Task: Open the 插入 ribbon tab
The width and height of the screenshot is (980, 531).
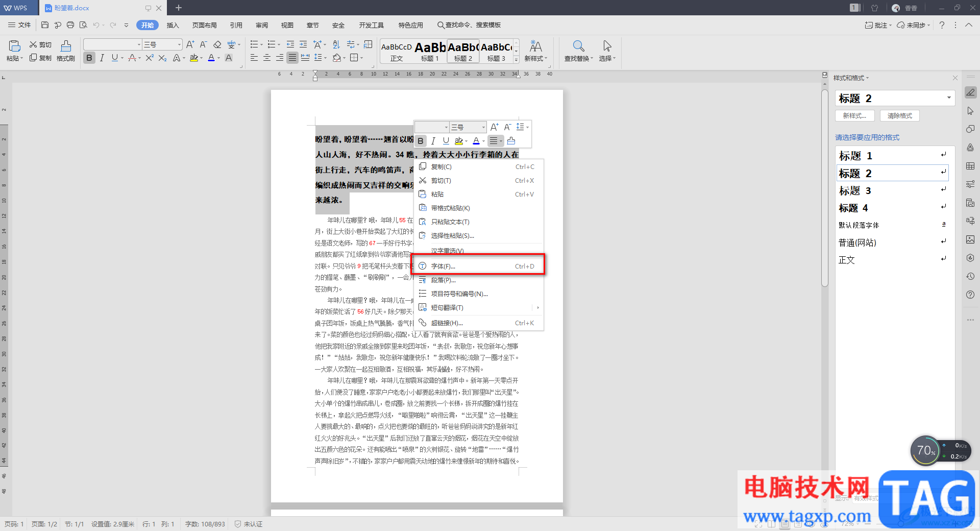Action: 173,25
